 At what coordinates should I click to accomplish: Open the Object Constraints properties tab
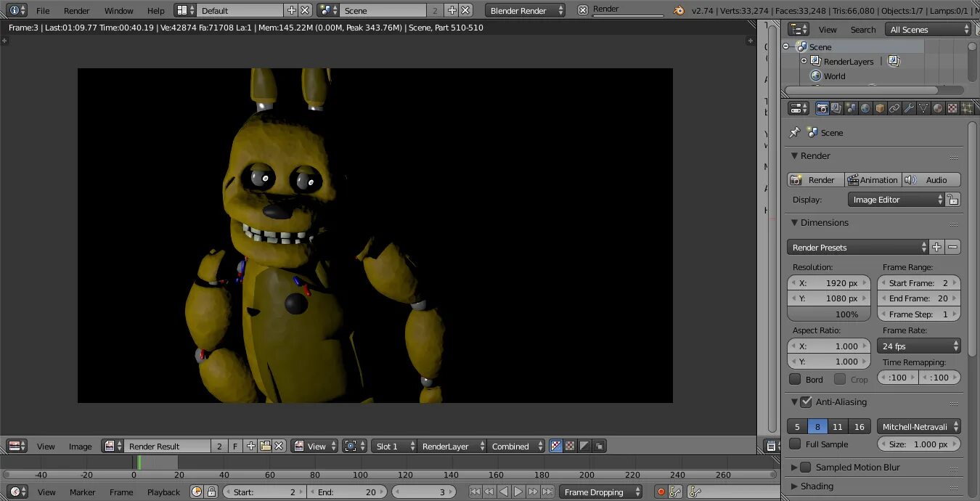pos(895,107)
